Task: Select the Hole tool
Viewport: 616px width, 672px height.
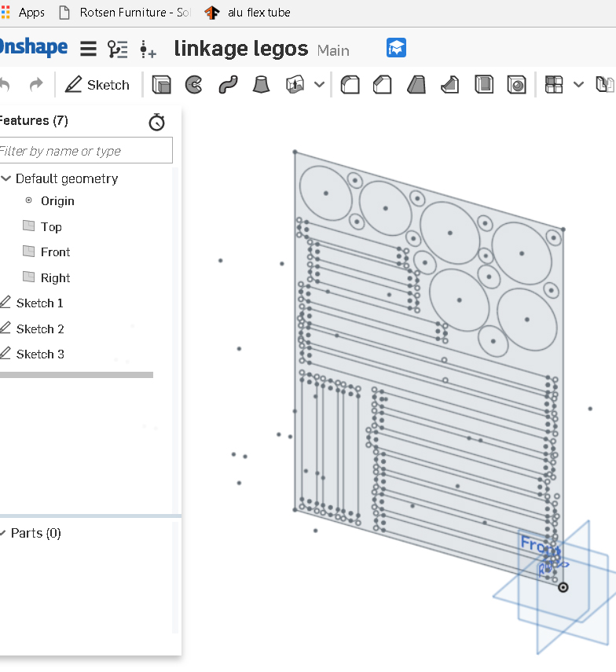Action: tap(517, 84)
